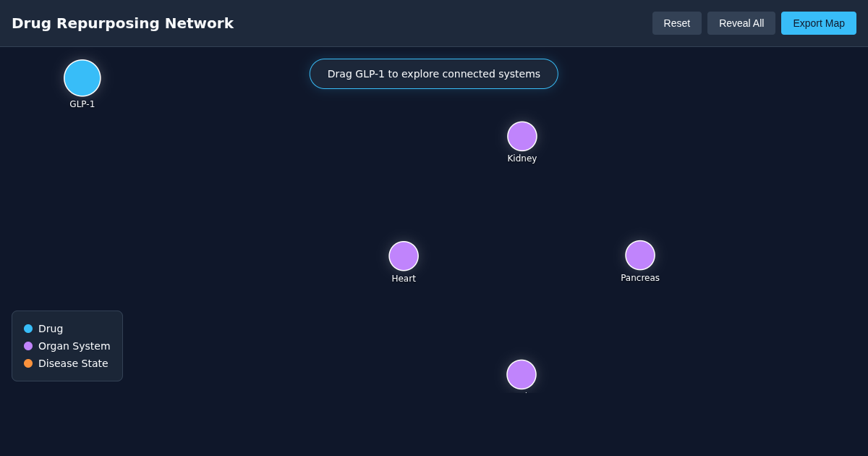Click Reveal All button
This screenshot has height=456, width=868.
pos(741,23)
